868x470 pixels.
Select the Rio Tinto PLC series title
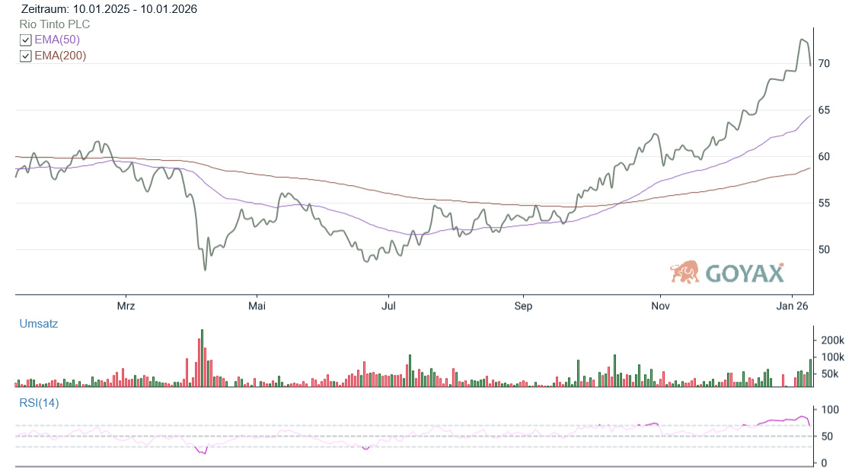coord(55,24)
